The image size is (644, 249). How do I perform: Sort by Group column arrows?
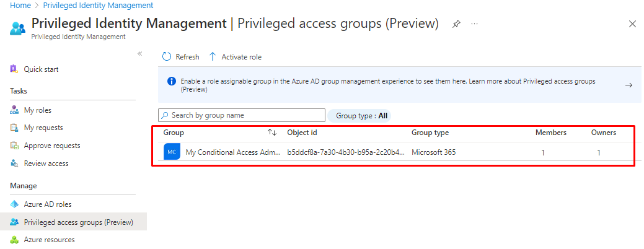pyautogui.click(x=272, y=133)
